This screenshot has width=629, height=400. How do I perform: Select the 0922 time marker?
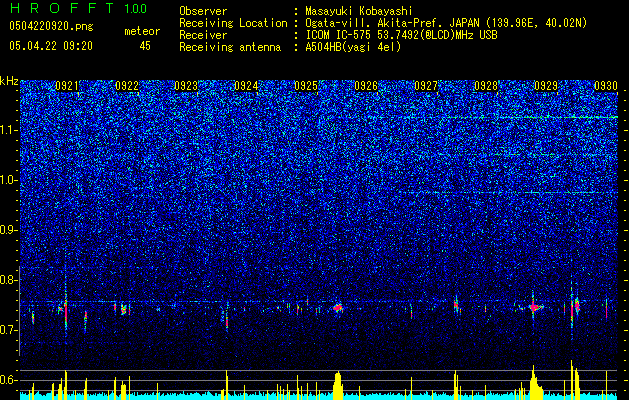pyautogui.click(x=127, y=86)
